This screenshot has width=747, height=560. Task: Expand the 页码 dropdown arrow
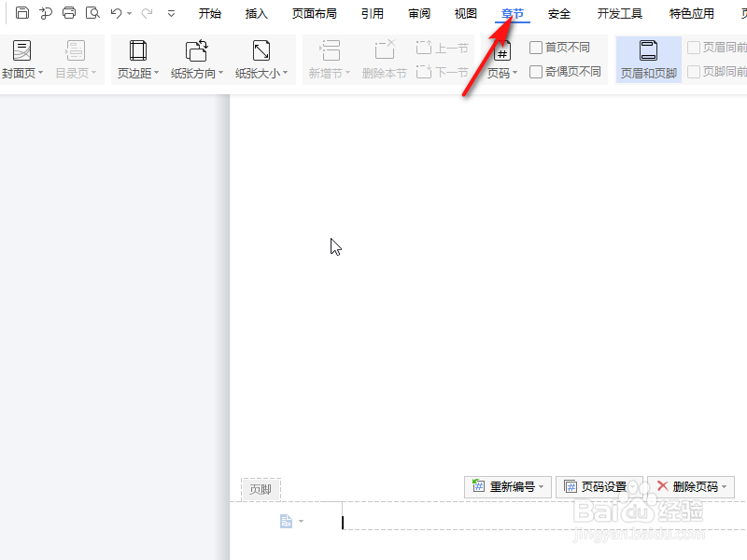pos(515,73)
